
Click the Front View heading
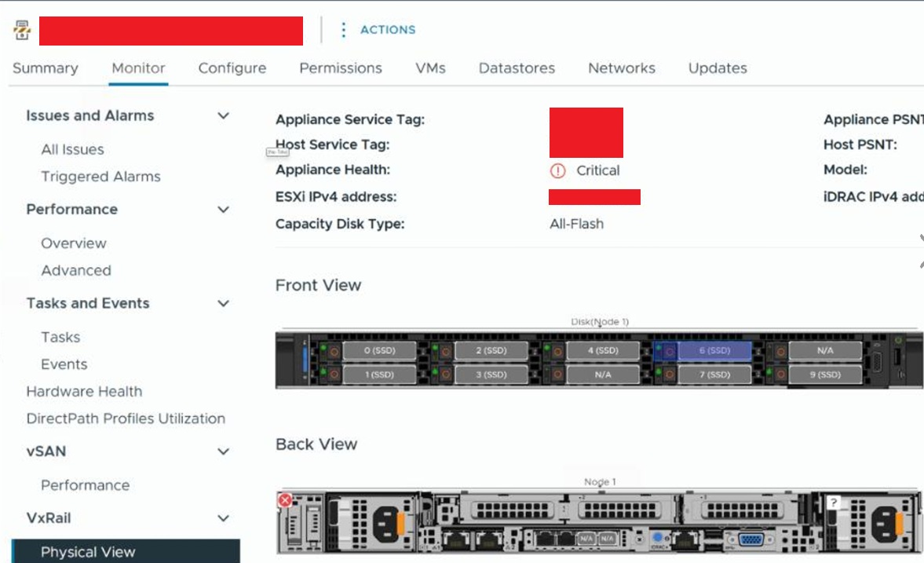(318, 285)
